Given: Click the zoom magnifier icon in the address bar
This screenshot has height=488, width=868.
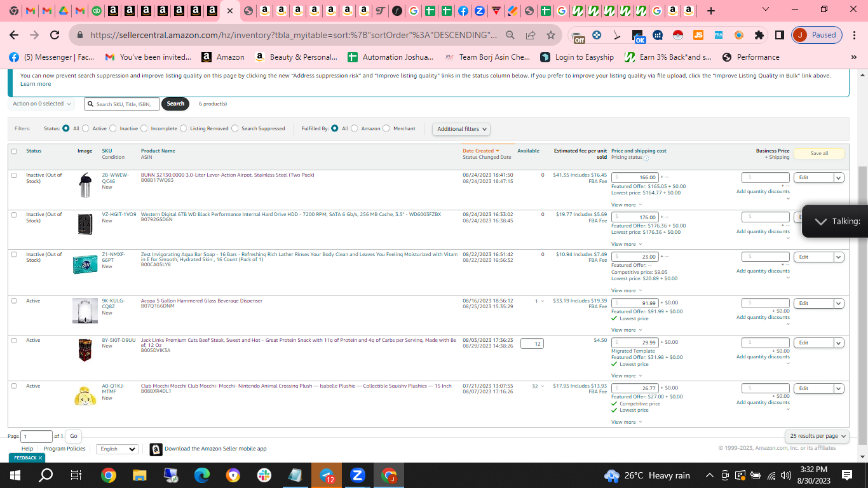Looking at the screenshot, I should point(510,35).
